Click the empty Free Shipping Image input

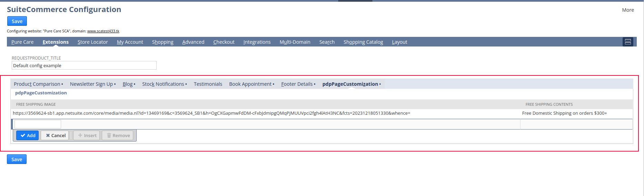click(38, 124)
